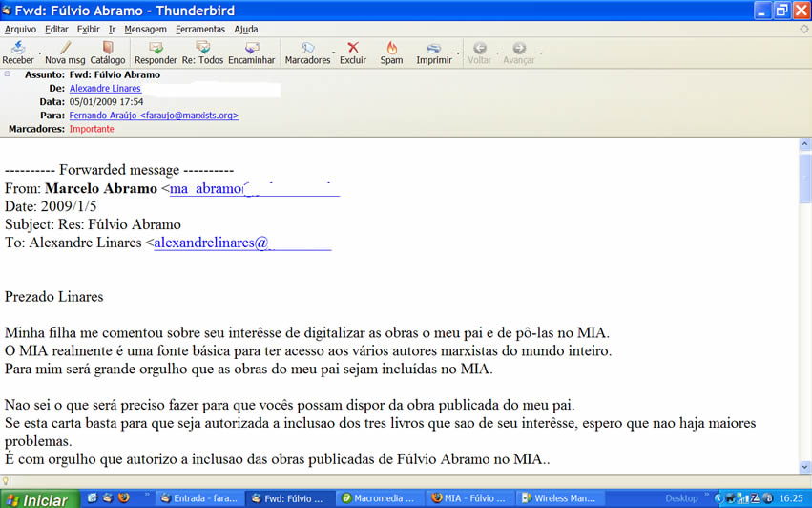Click sender link Alexandre Linares
The image size is (812, 508).
pos(105,88)
